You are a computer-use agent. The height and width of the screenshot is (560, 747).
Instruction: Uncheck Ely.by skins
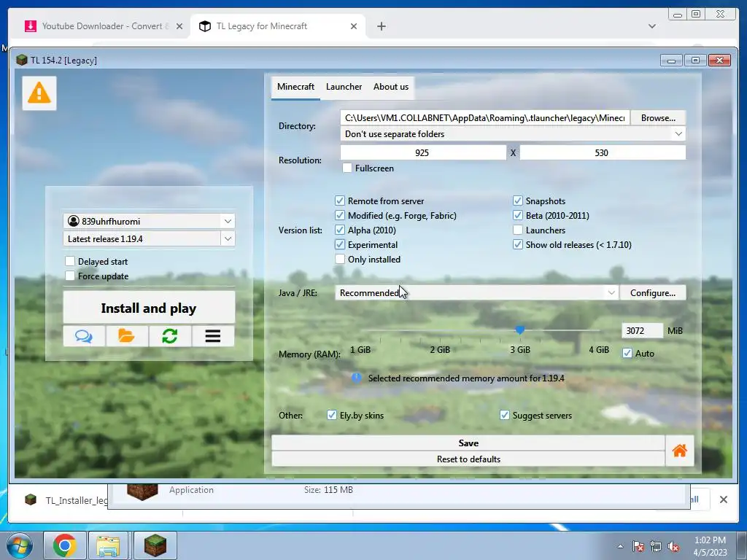332,415
